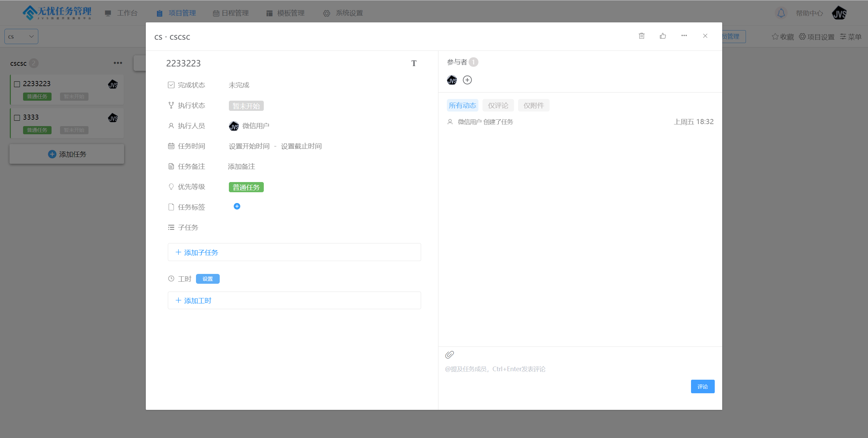Screen dimensions: 868x438
Task: Click the comment input field
Action: point(576,369)
